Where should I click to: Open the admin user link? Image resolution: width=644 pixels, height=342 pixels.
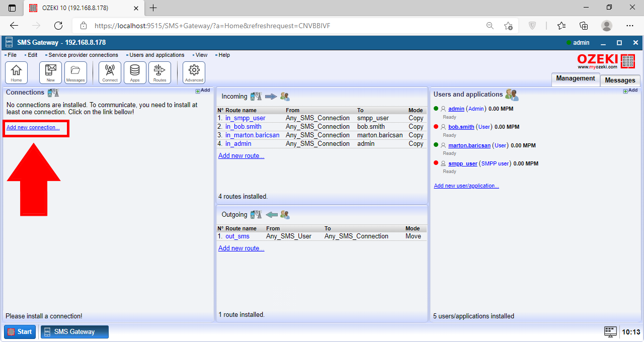click(x=456, y=109)
